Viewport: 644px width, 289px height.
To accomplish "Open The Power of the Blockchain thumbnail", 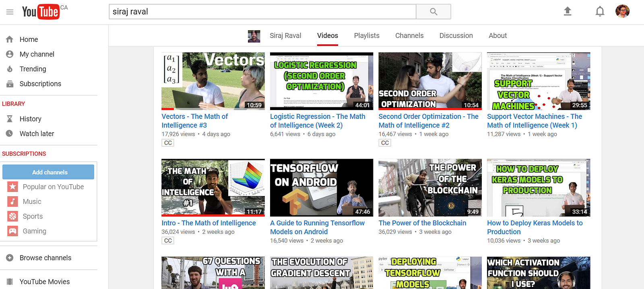I will 430,187.
